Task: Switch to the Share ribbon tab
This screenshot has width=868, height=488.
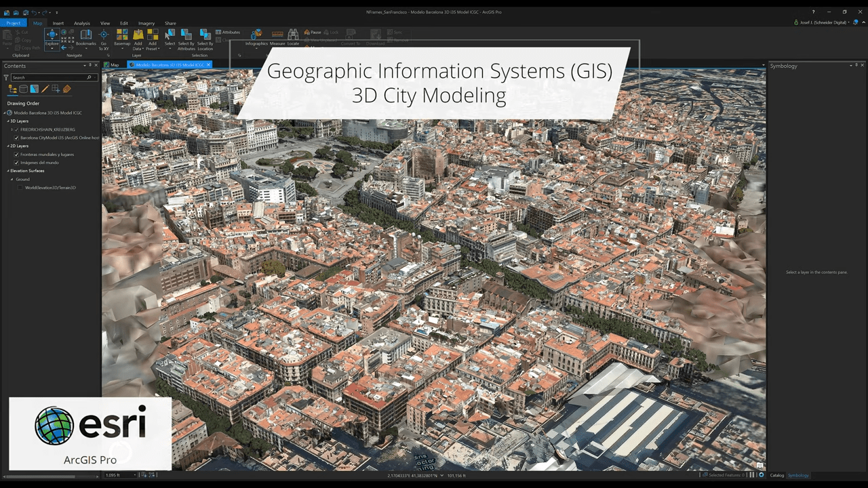Action: click(x=170, y=23)
